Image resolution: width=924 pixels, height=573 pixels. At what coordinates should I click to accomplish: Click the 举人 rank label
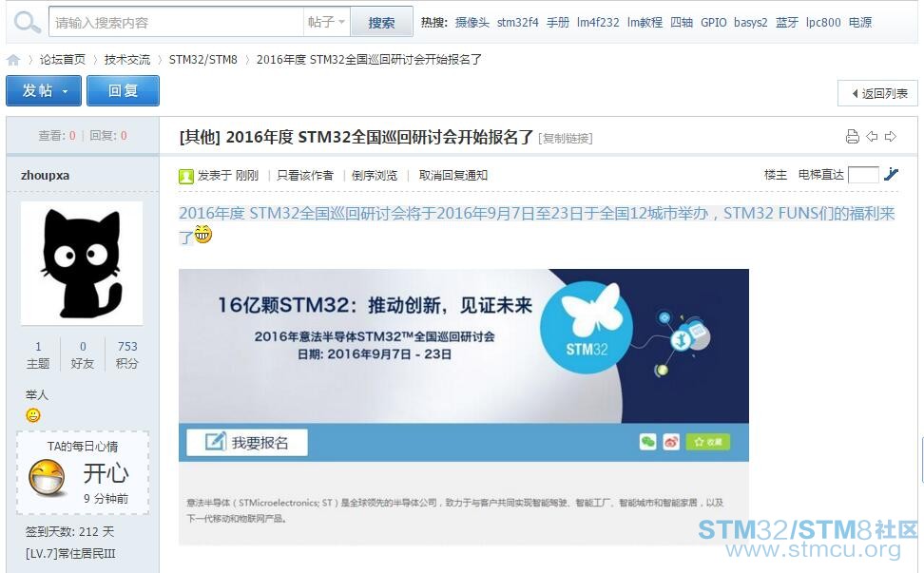[x=36, y=394]
